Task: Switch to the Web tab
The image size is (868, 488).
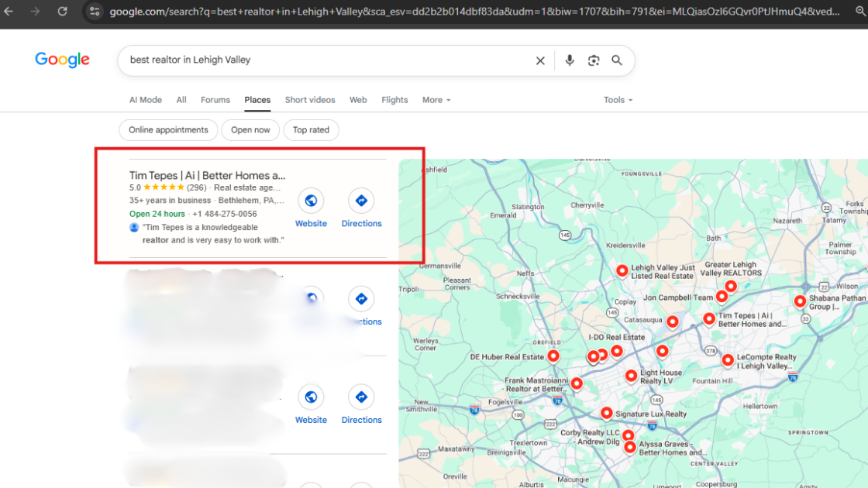Action: pos(358,100)
